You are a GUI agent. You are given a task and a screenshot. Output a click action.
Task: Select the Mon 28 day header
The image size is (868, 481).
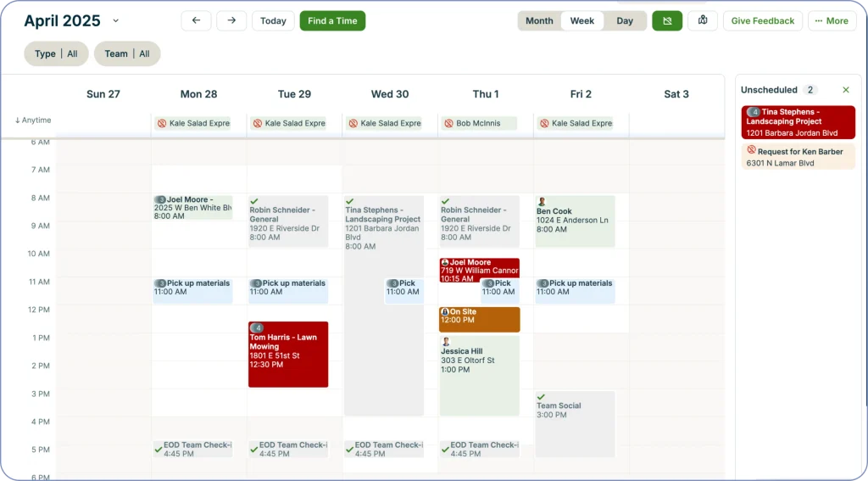click(198, 94)
